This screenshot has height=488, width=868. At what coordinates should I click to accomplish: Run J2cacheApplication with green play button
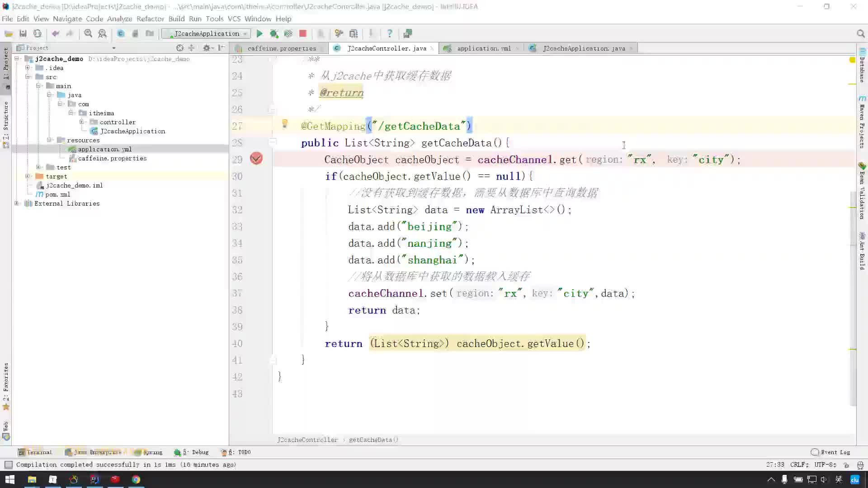[x=259, y=33]
